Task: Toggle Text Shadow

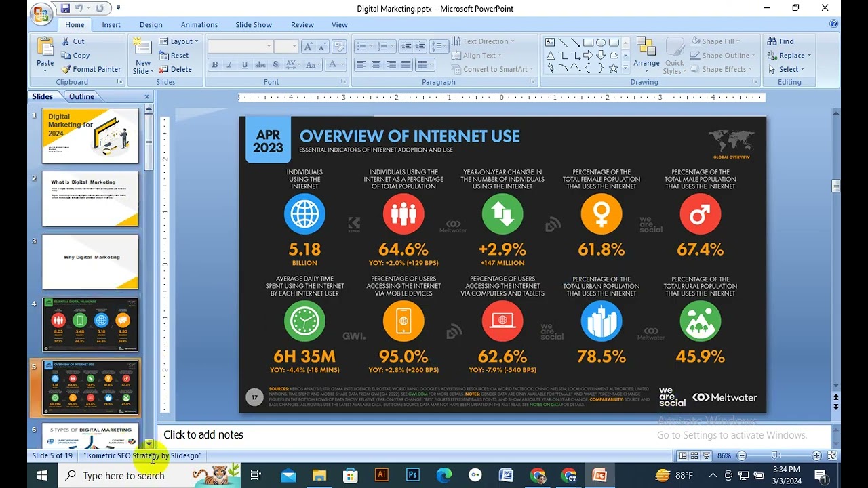Action: pyautogui.click(x=275, y=65)
